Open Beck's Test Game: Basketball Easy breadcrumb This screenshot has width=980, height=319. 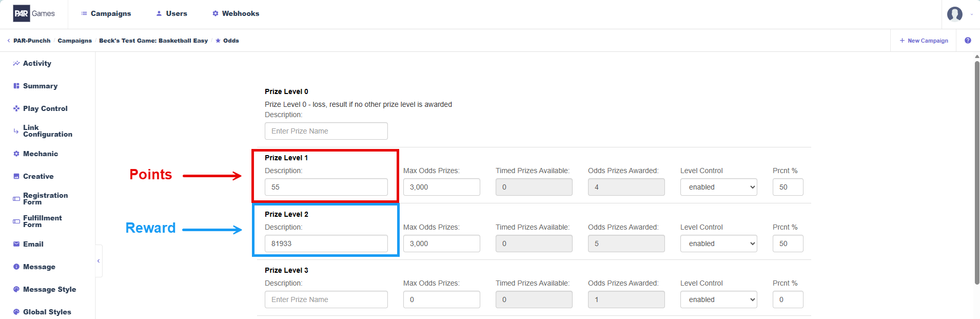(x=153, y=41)
